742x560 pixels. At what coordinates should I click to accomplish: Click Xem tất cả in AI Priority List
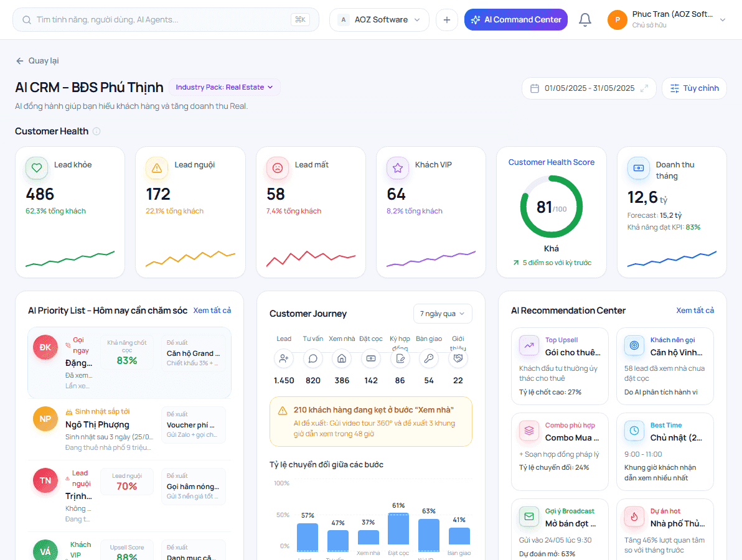coord(212,310)
